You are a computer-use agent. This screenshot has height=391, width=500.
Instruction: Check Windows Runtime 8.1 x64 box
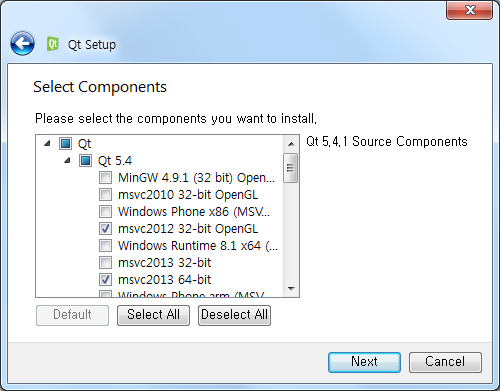tap(105, 246)
